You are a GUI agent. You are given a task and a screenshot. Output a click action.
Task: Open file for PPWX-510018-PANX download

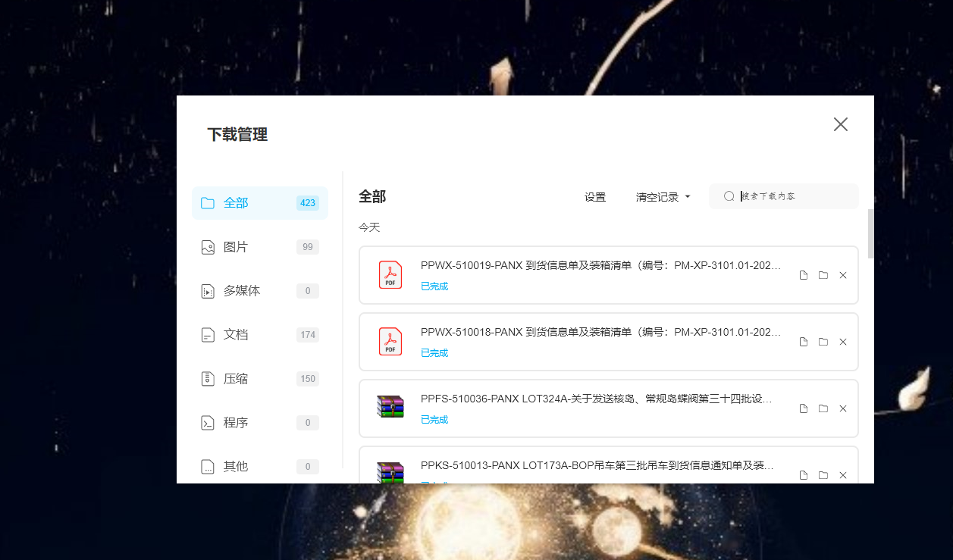(804, 342)
